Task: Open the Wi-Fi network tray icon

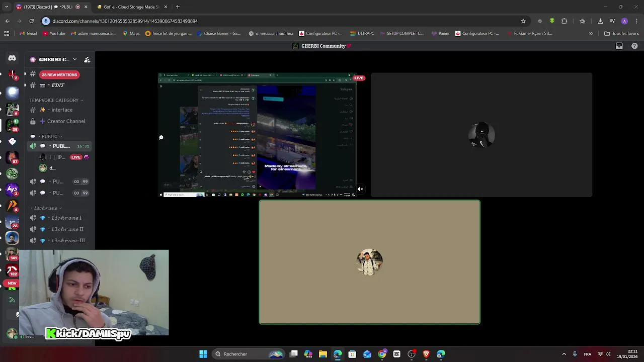Action: 600,354
